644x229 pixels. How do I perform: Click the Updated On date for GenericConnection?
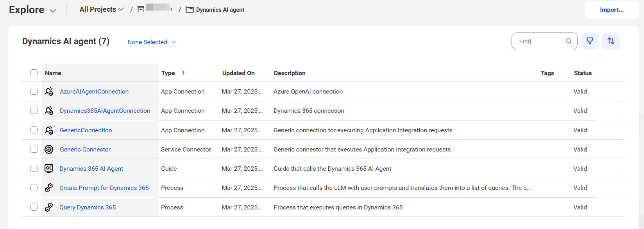coord(242,130)
